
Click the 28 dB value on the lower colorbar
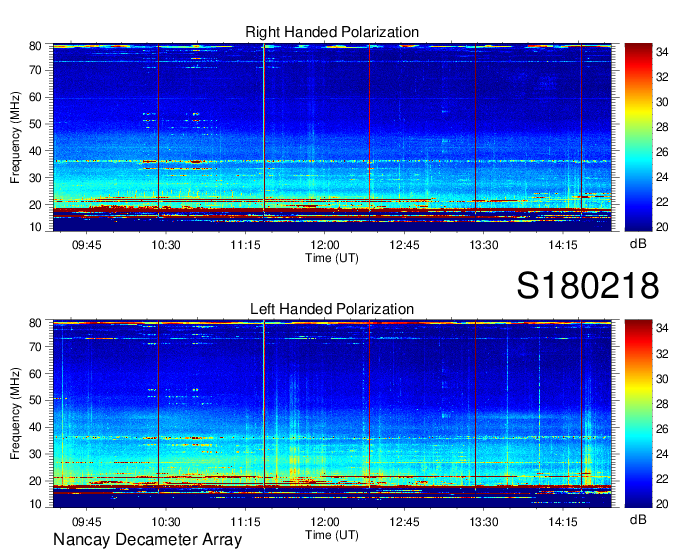click(662, 404)
